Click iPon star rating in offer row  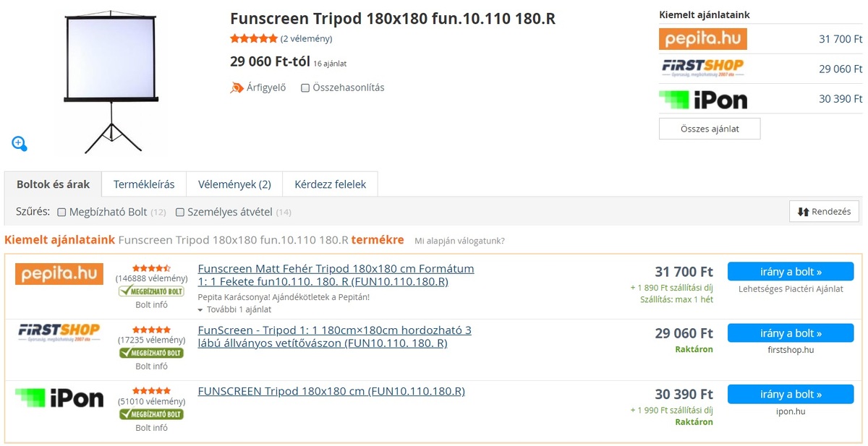tap(152, 391)
